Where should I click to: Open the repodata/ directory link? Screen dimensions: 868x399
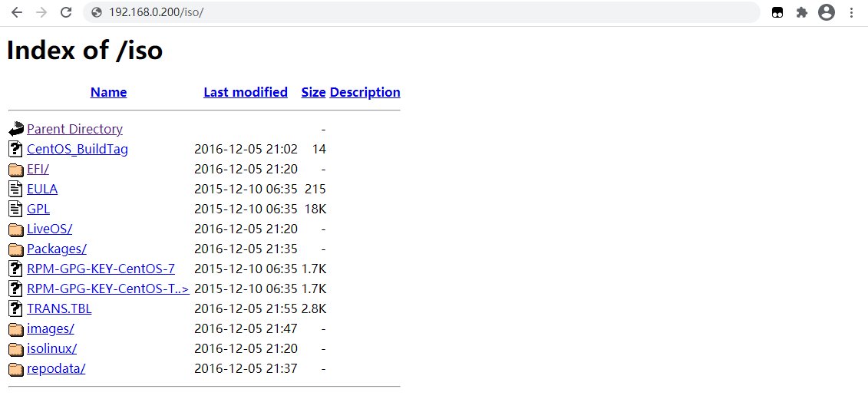click(x=56, y=368)
